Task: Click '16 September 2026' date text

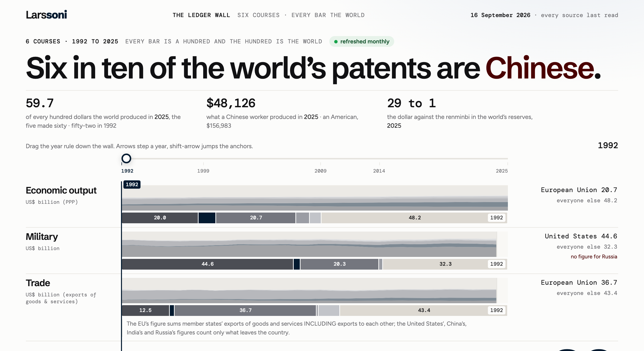Action: click(500, 15)
